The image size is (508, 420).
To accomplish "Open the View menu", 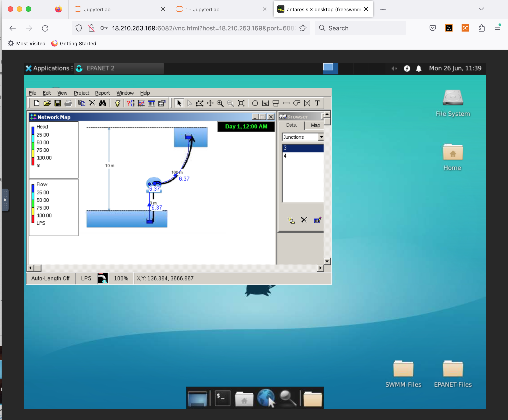I will [x=62, y=93].
